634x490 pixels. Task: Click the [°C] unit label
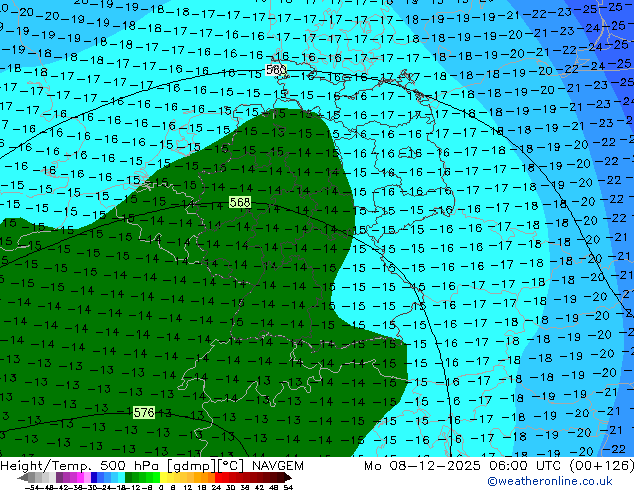click(x=231, y=466)
